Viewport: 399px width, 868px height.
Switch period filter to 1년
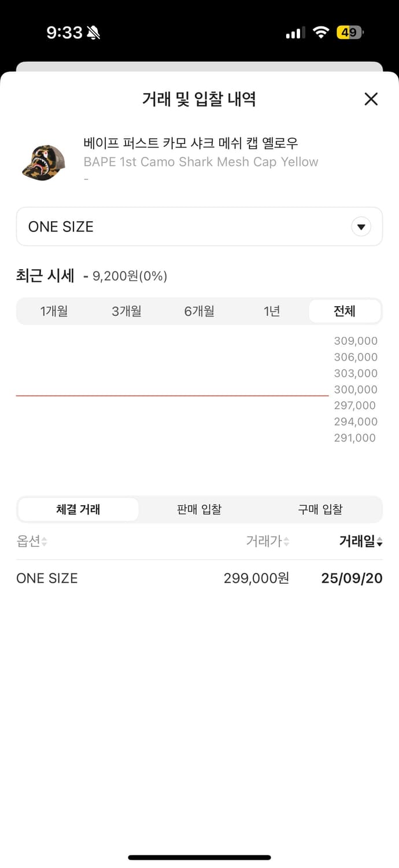272,311
